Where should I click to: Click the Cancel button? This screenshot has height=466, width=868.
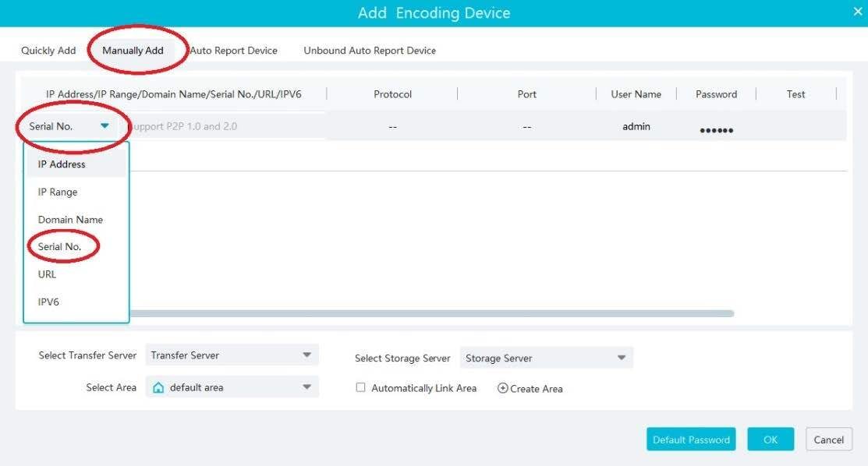(829, 440)
